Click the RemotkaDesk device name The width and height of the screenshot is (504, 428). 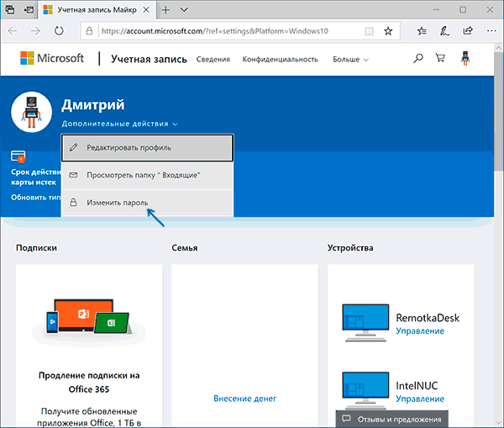tap(428, 318)
